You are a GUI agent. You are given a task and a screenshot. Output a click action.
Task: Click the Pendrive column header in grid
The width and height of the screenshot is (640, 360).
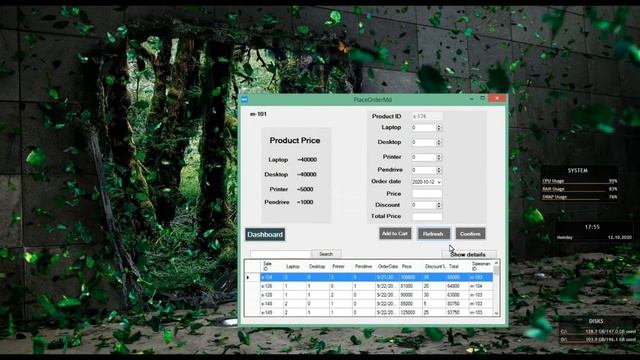coord(364,266)
